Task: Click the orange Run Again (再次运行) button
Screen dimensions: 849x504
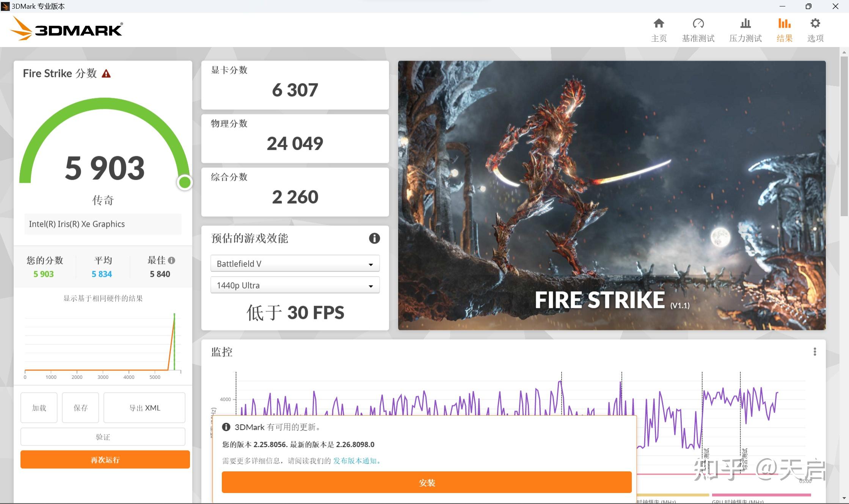Action: (x=105, y=460)
